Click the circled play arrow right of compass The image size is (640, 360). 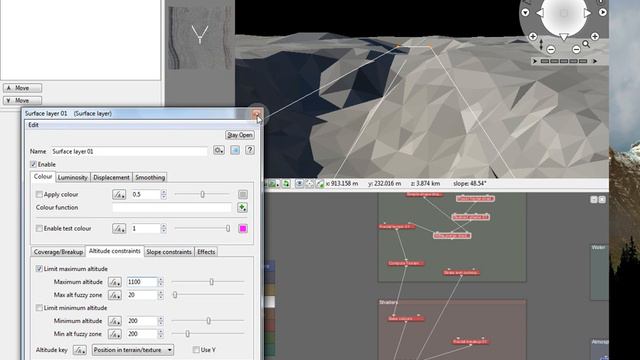click(x=602, y=12)
